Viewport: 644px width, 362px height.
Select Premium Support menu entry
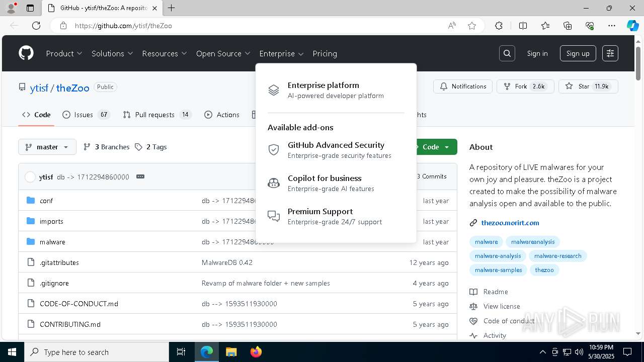(x=336, y=216)
